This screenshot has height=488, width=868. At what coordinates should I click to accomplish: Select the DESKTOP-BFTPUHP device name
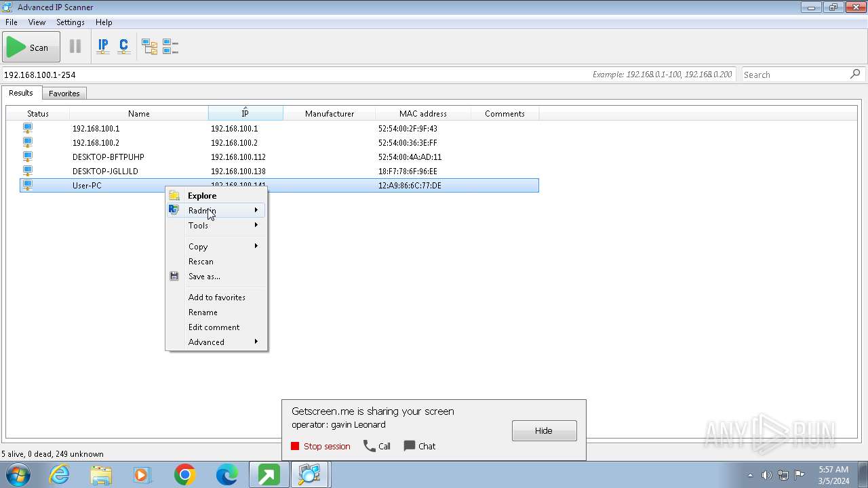coord(108,157)
